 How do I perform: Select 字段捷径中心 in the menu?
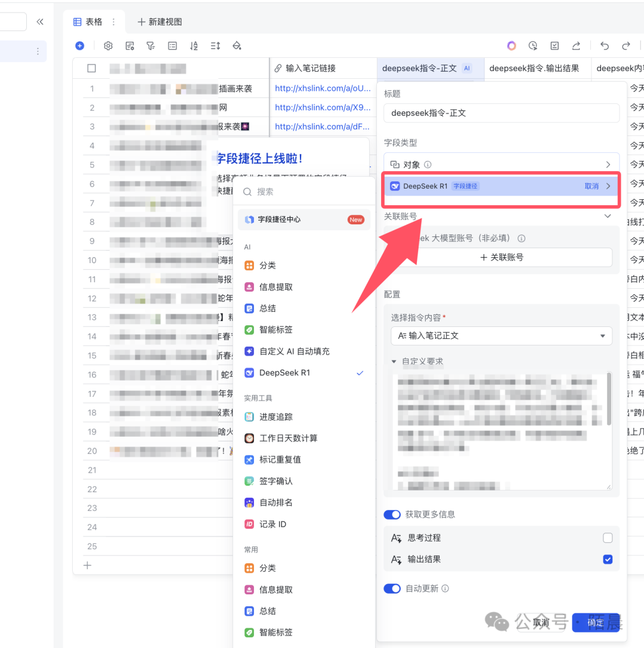(304, 220)
